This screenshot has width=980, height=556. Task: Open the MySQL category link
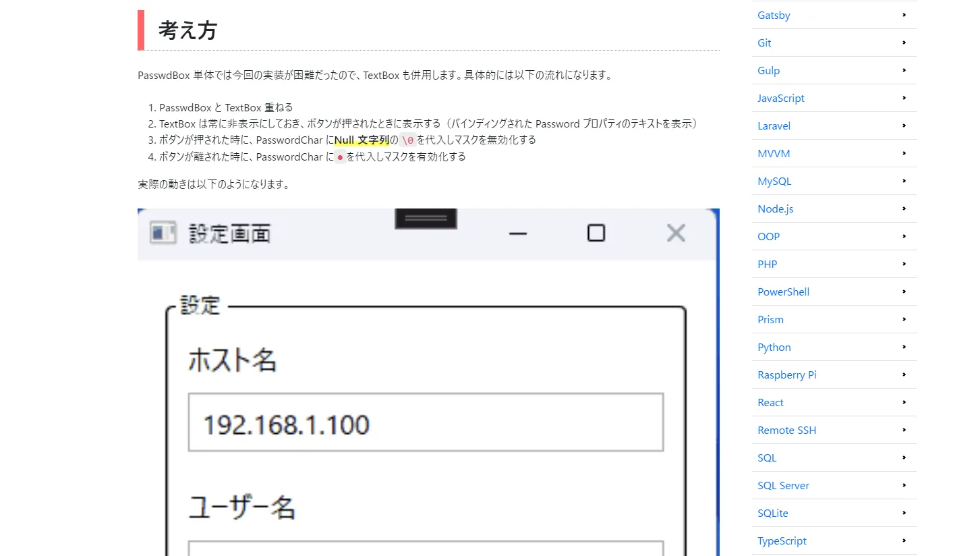[x=774, y=181]
